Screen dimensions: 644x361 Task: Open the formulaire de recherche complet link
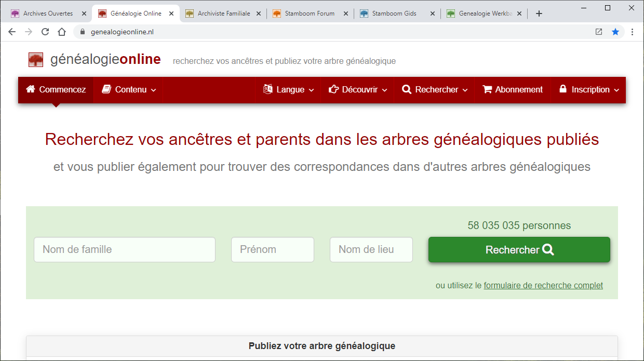pyautogui.click(x=543, y=285)
